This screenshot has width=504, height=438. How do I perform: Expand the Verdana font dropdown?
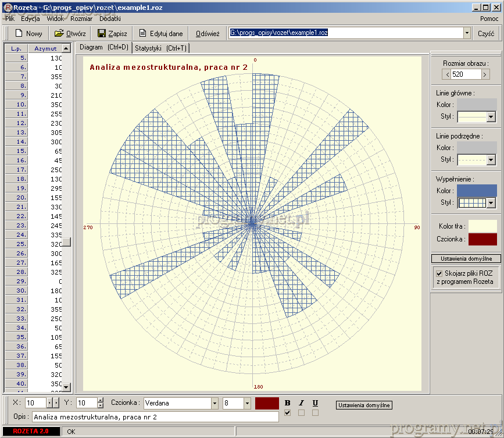(x=215, y=403)
